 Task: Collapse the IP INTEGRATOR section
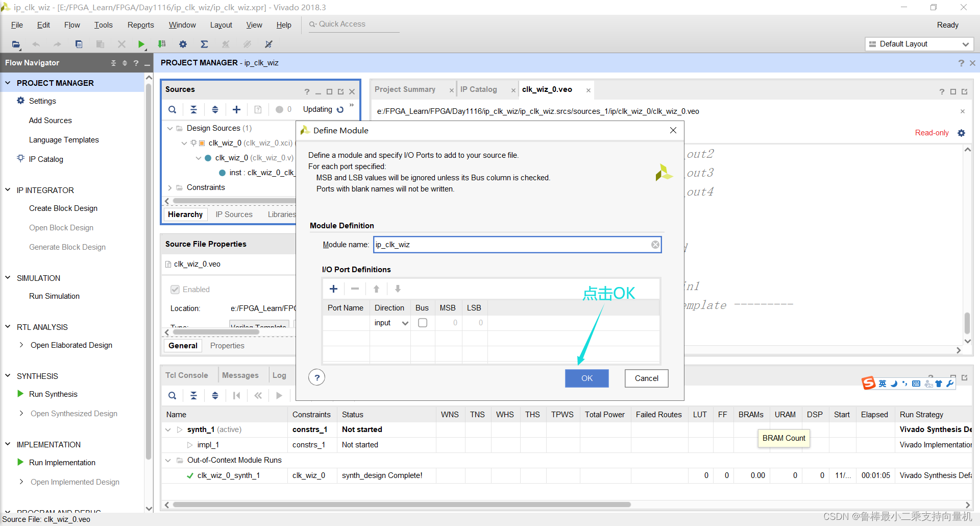(x=8, y=190)
